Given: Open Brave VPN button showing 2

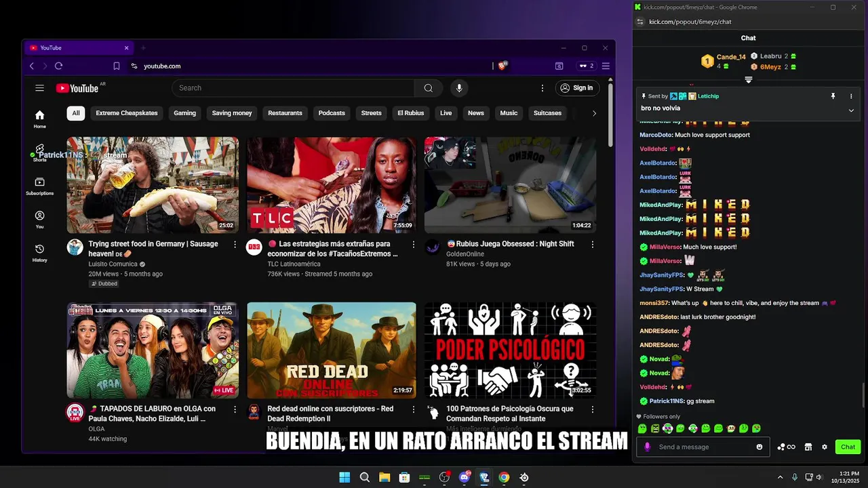Looking at the screenshot, I should pos(586,66).
